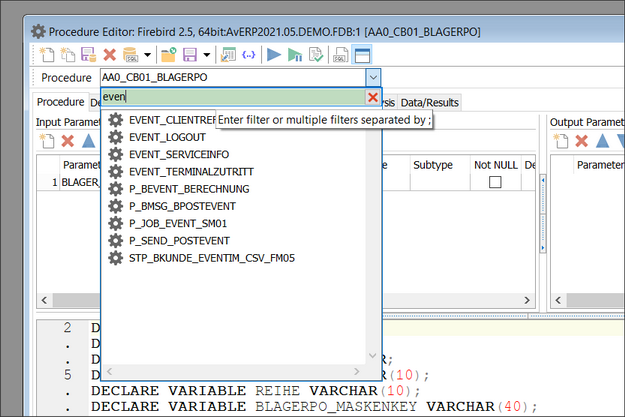Image resolution: width=625 pixels, height=417 pixels.
Task: Clear the filter with the red X
Action: (373, 97)
